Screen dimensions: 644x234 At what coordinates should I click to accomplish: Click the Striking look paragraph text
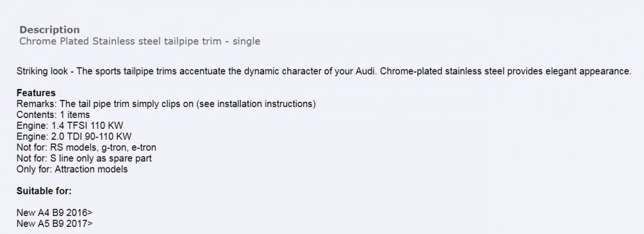click(324, 71)
